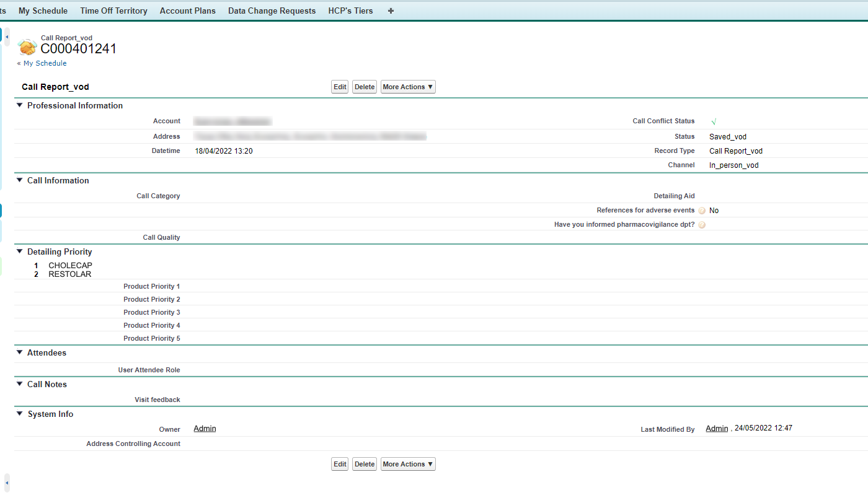Collapse the Call Notes section

20,384
